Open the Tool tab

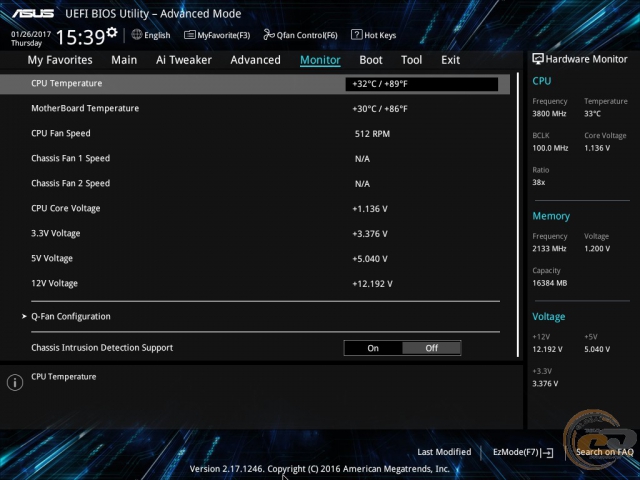(x=411, y=60)
